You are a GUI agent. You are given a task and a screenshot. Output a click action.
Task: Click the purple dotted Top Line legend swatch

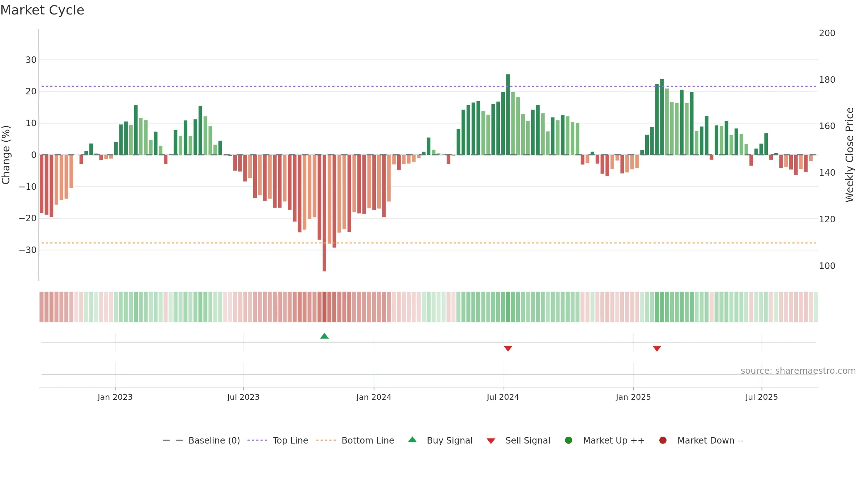tap(257, 440)
